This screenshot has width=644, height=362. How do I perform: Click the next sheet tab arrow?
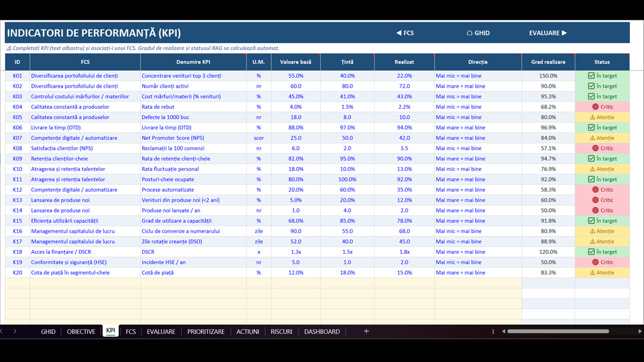15,331
